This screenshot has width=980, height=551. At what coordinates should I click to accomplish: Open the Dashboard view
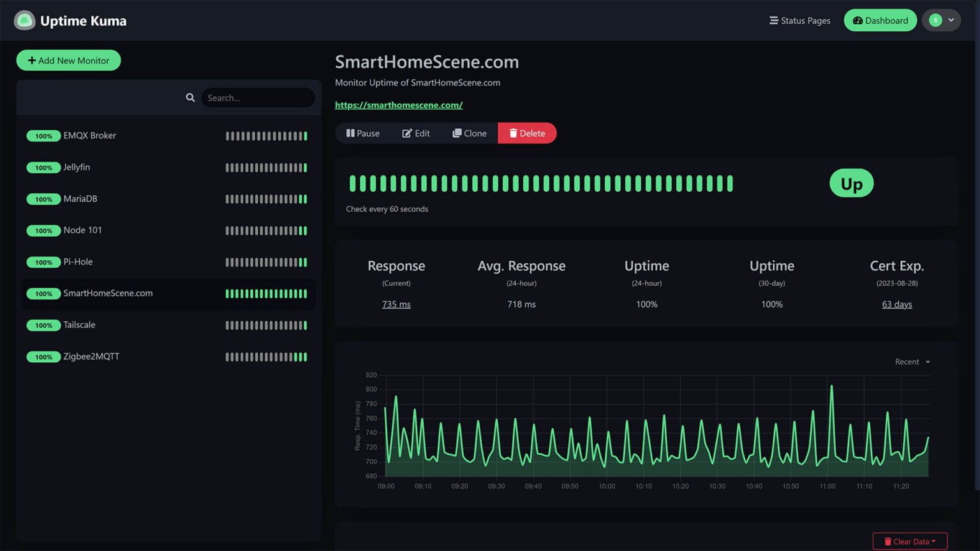[880, 20]
